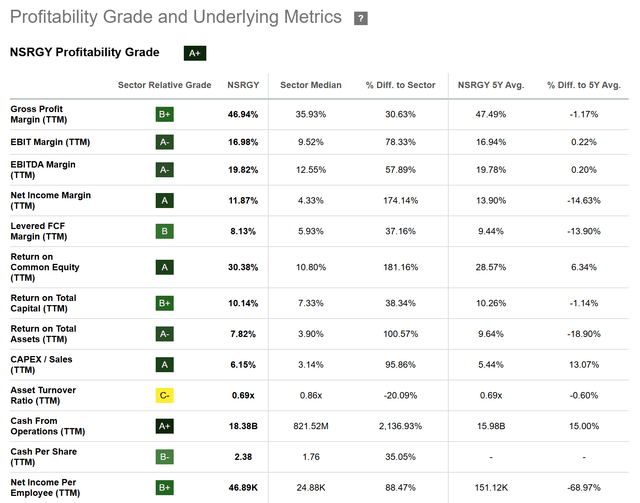
Task: Click the B- grade badge for Cash Per Share
Action: [x=165, y=457]
